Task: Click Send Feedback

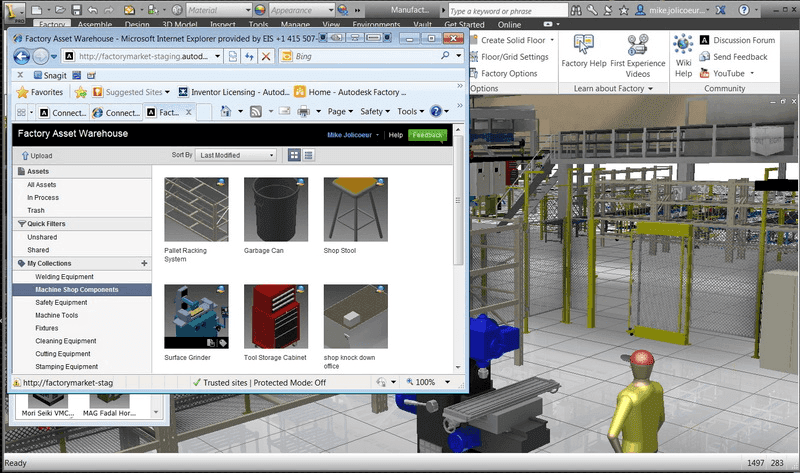Action: 733,57
